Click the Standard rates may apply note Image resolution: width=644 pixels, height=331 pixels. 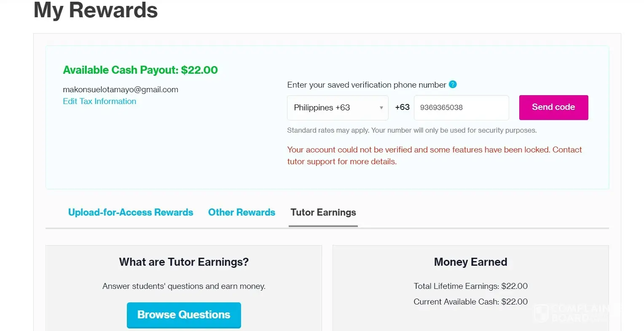coord(412,131)
